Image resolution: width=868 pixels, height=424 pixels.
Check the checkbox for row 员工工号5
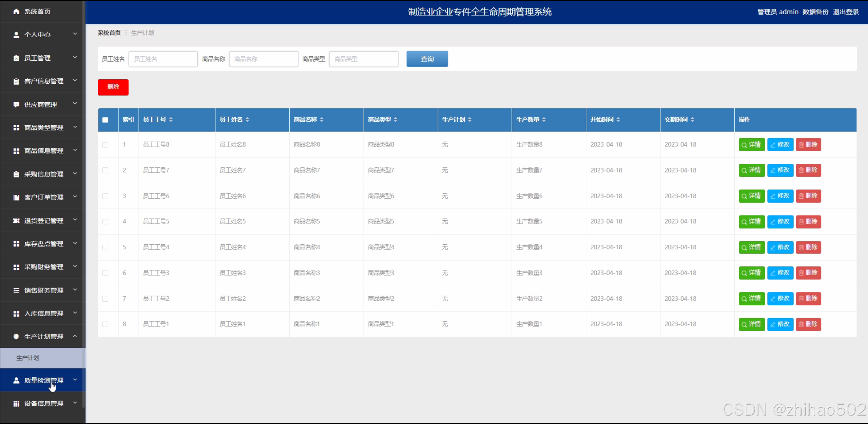coord(105,222)
